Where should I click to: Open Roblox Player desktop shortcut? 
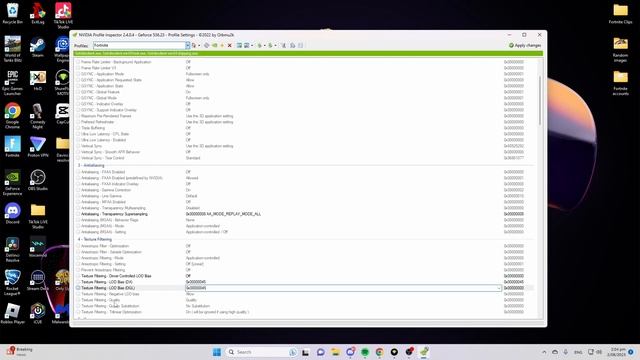[13, 313]
